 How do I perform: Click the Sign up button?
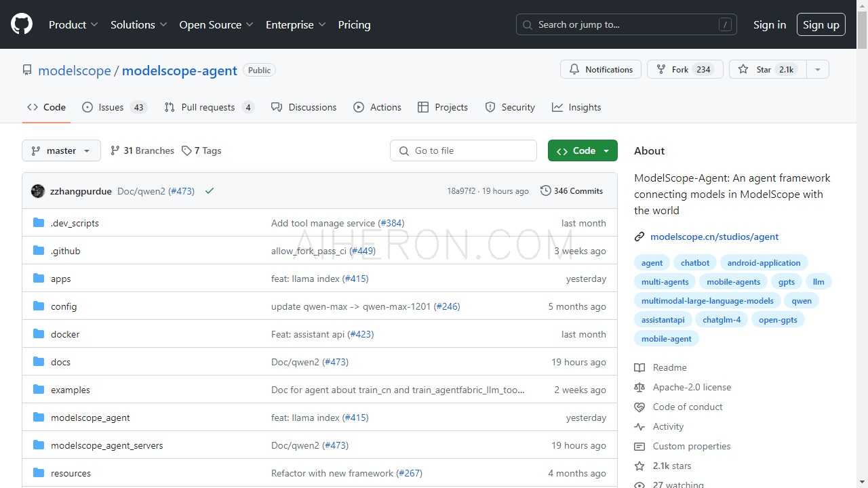tap(821, 24)
